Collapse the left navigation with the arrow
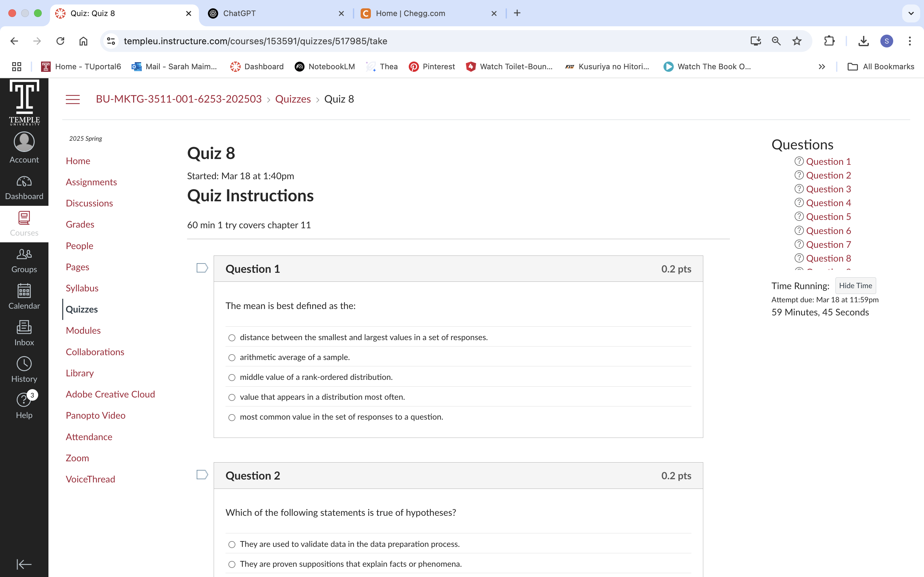The width and height of the screenshot is (924, 577). (24, 564)
